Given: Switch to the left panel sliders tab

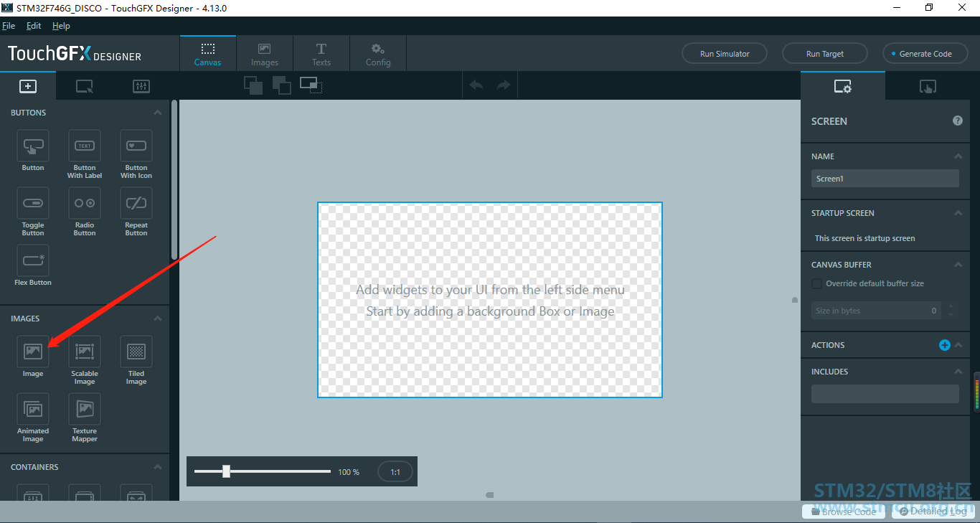Looking at the screenshot, I should 141,86.
